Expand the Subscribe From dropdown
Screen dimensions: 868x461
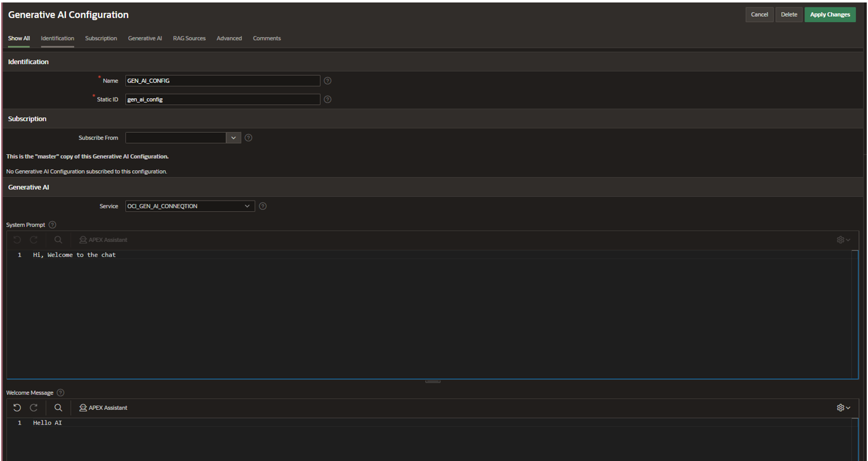(233, 138)
